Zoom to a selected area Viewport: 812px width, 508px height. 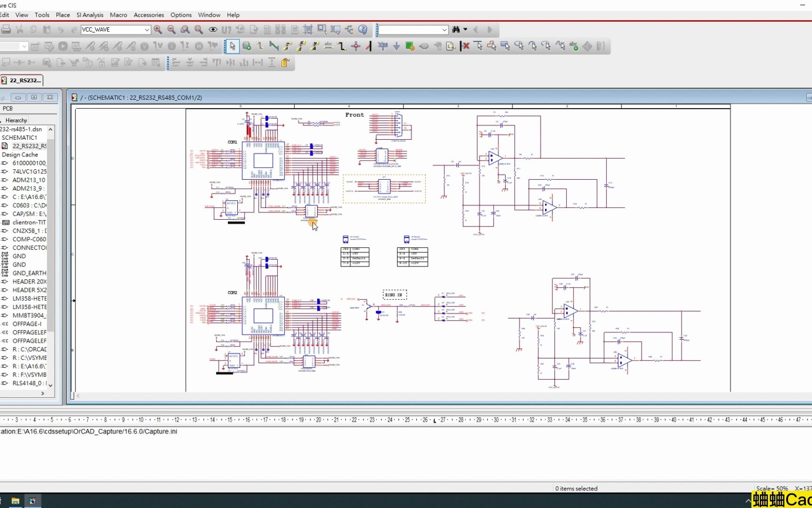[185, 30]
